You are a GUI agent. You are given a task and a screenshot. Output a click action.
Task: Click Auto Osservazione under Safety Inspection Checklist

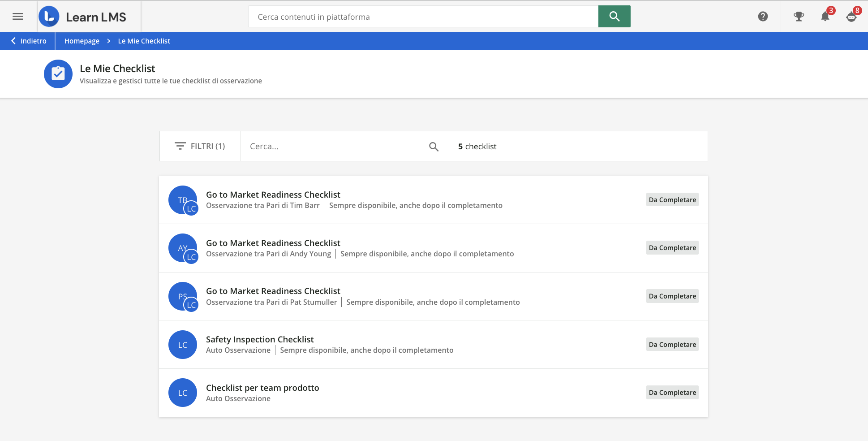tap(238, 350)
